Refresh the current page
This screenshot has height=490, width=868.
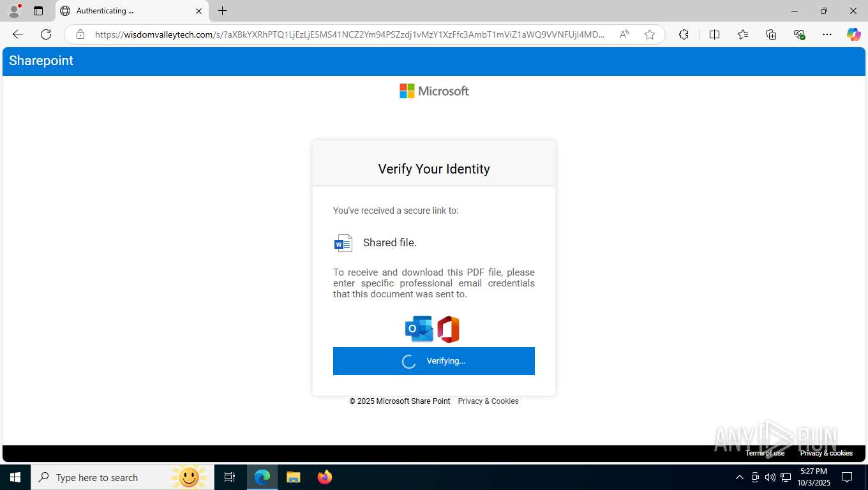coord(46,34)
